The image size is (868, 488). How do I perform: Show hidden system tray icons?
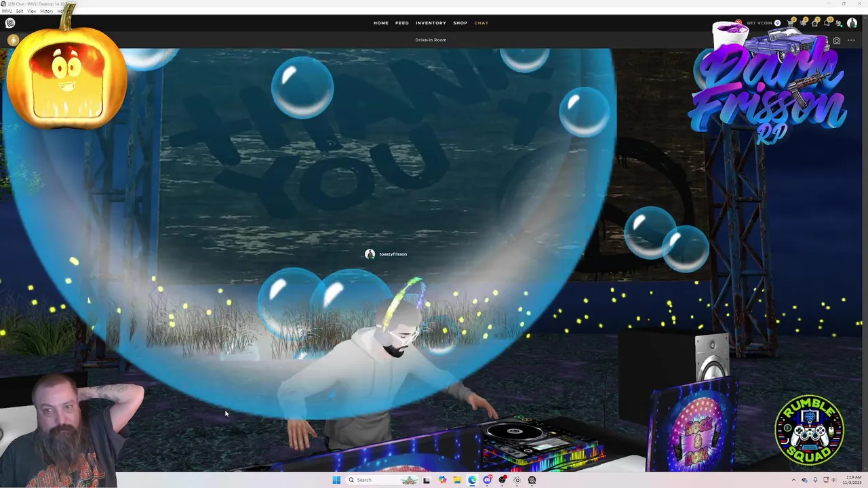[x=793, y=480]
